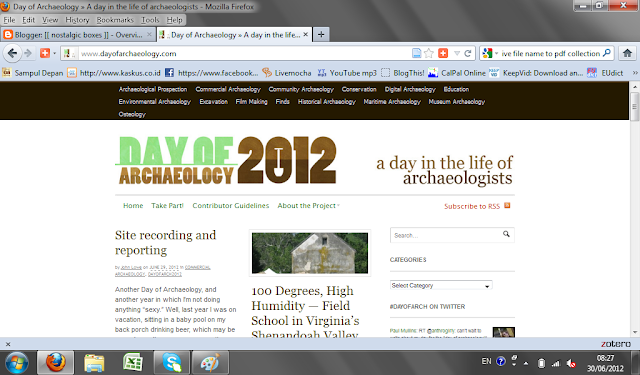Open the Tools menu
Image resolution: width=640 pixels, height=375 pixels.
(150, 20)
